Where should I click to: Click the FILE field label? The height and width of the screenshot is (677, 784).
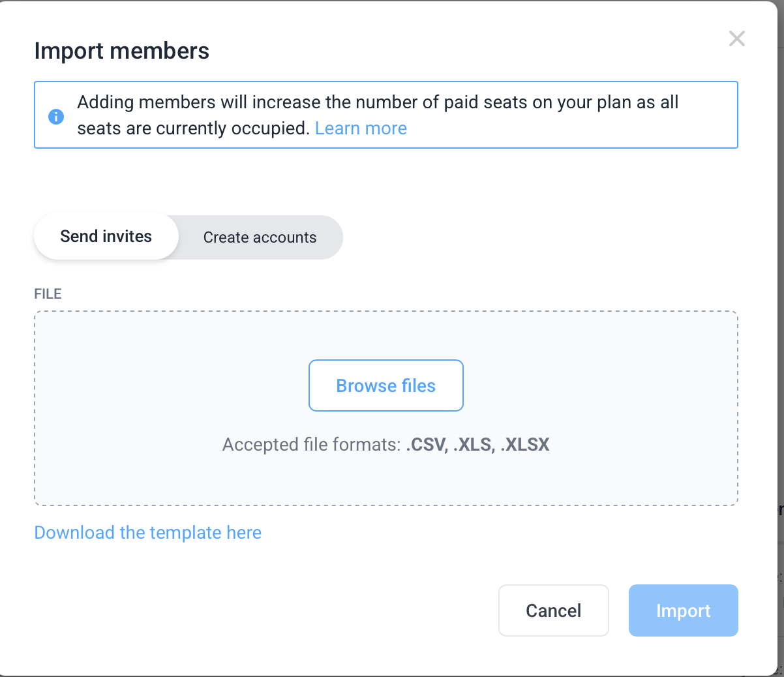48,294
